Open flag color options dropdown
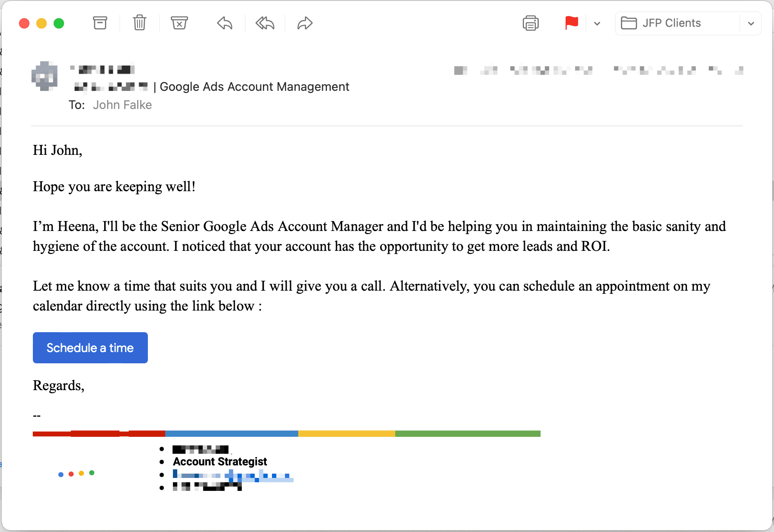Screen dimensions: 774x532 tap(597, 23)
